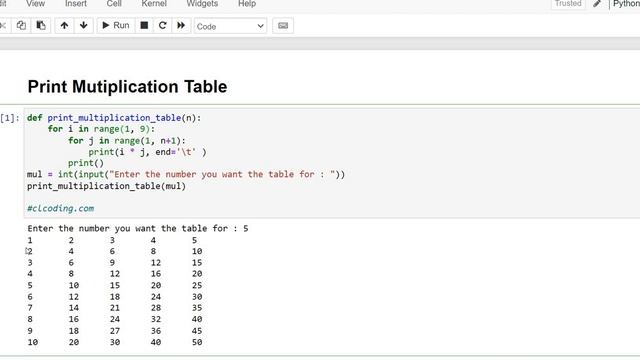Restart kernel and run all cells
Screen dimensions: 640x360
coord(181,25)
